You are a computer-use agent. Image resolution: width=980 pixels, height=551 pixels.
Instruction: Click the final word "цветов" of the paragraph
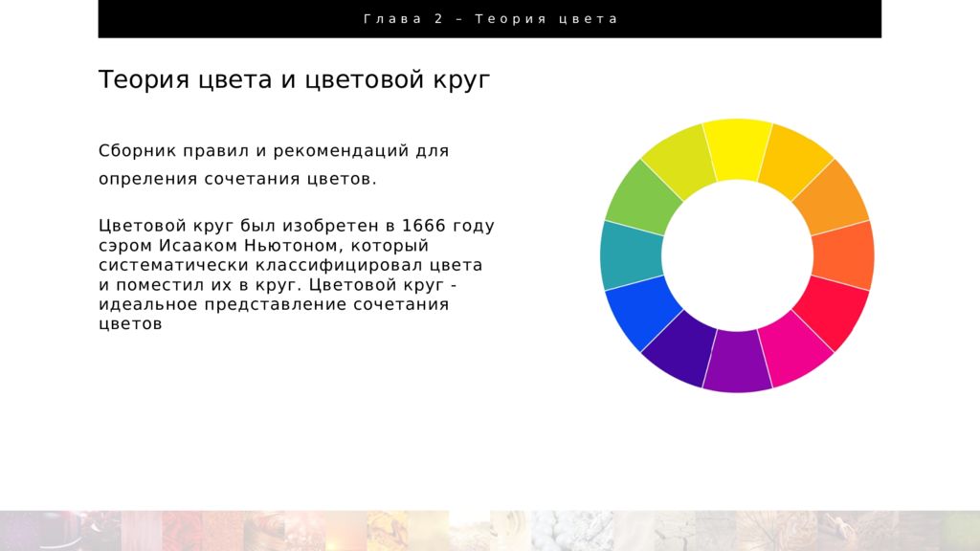[x=130, y=323]
